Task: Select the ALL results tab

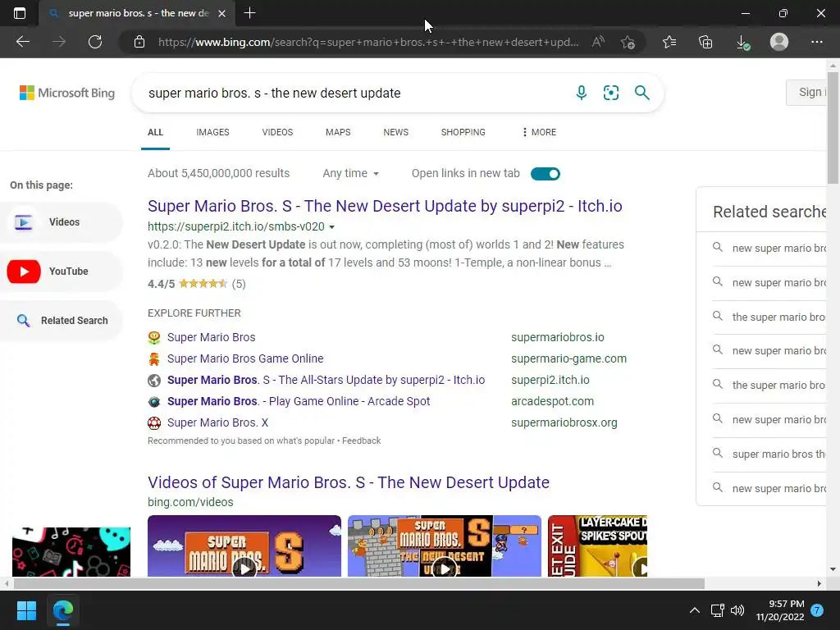Action: (x=155, y=132)
